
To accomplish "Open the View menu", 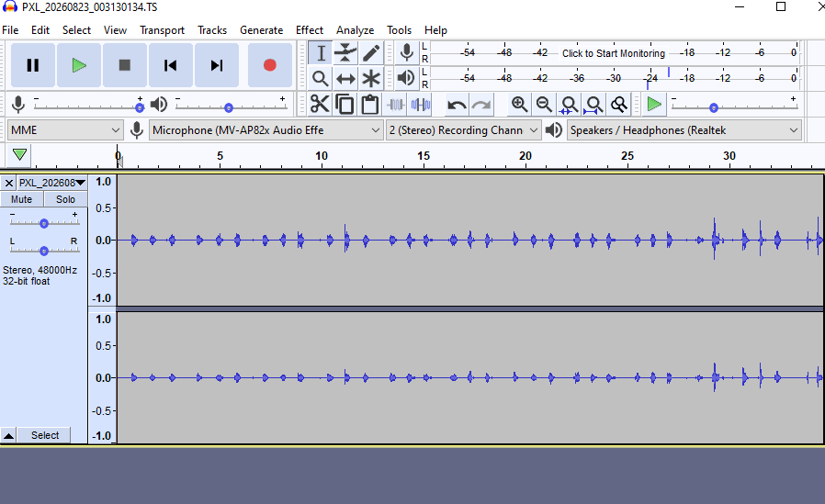I will [x=115, y=30].
